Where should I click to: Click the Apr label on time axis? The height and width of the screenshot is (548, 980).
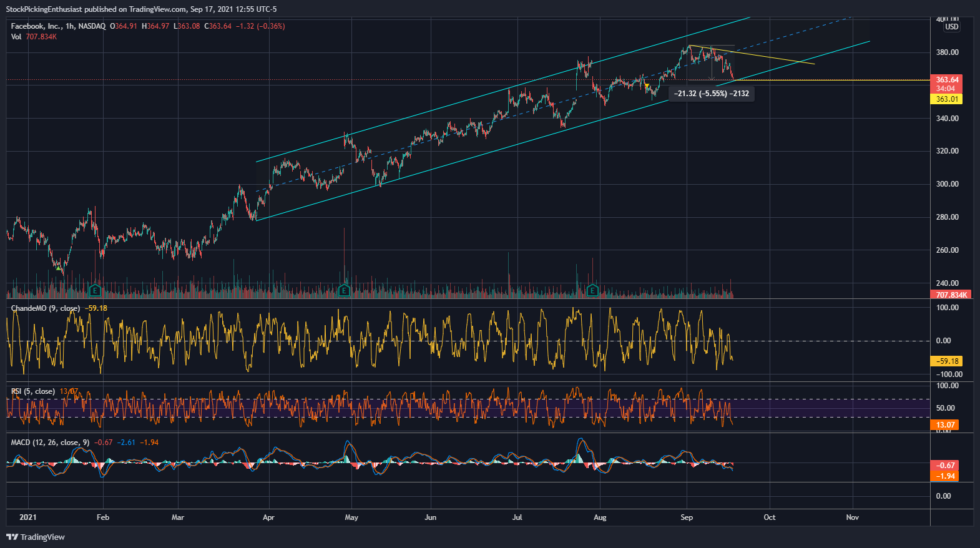point(268,517)
